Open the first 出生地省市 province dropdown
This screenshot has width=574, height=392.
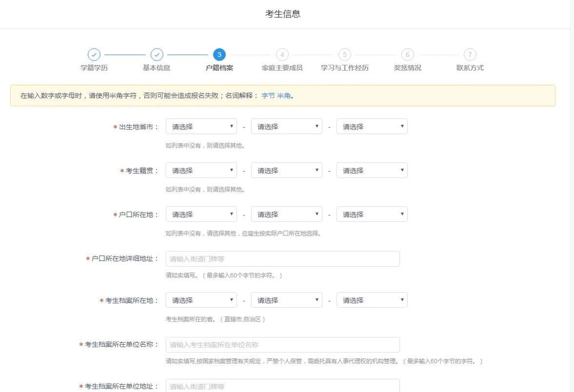coord(201,127)
